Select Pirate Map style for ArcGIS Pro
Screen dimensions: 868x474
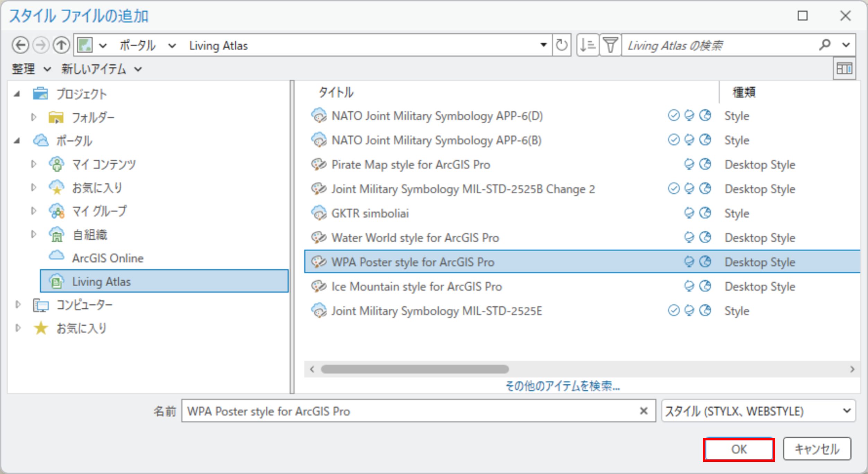[x=410, y=165]
